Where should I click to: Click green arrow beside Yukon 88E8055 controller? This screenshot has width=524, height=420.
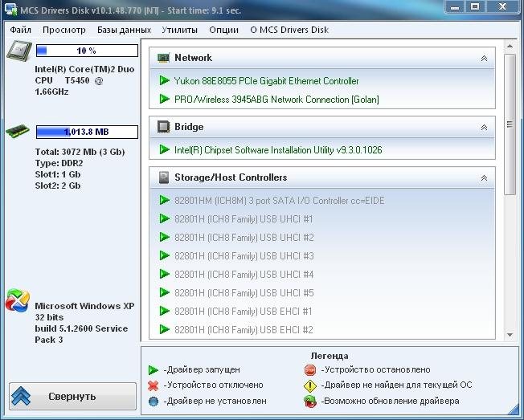pos(164,81)
